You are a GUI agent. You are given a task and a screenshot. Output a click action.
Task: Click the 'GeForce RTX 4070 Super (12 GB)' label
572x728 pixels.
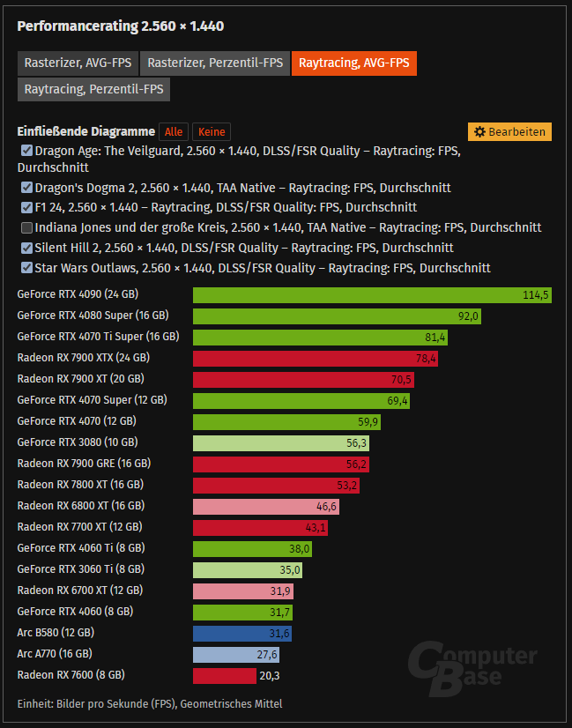[x=92, y=400]
